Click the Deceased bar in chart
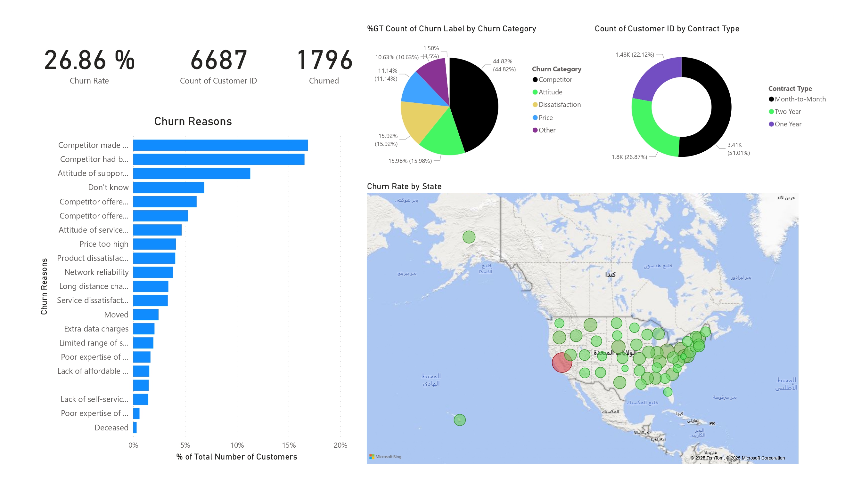This screenshot has height=504, width=845. pos(135,428)
